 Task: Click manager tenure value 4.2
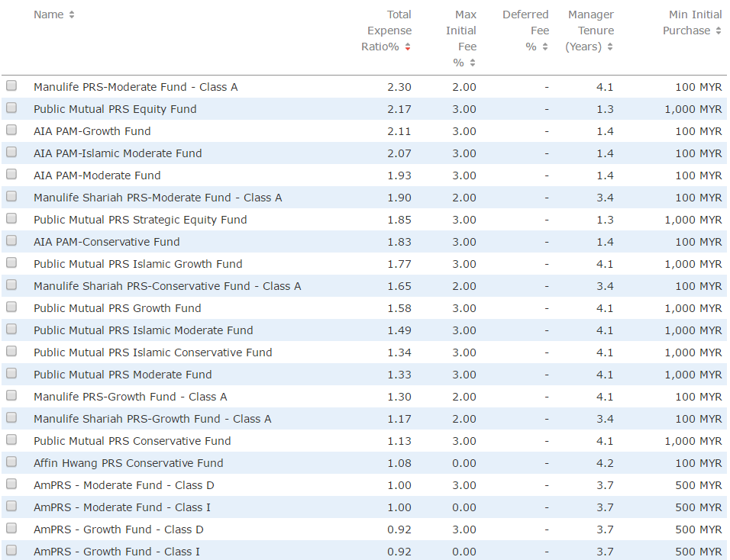[x=606, y=463]
